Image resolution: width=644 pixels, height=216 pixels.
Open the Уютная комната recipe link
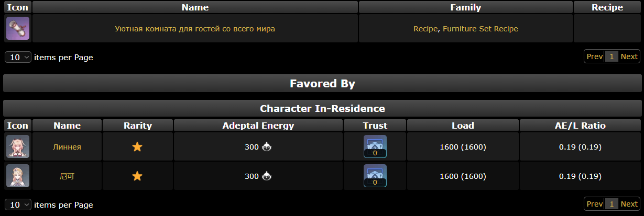point(195,29)
